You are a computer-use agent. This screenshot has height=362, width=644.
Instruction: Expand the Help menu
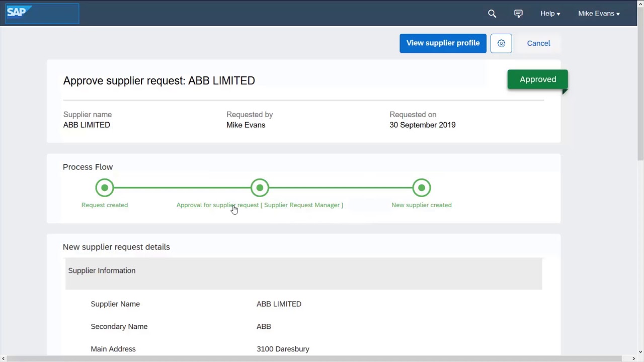pyautogui.click(x=550, y=14)
